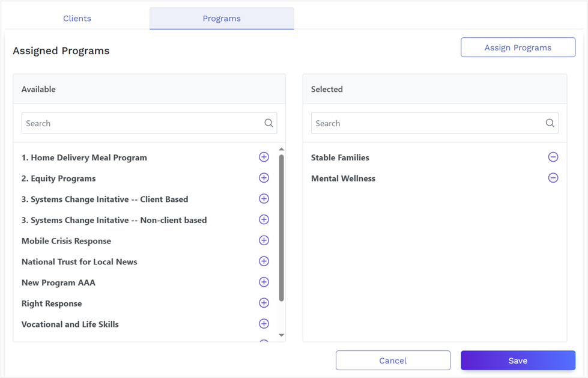Remove Mental Wellness from Selected list
The height and width of the screenshot is (378, 588).
553,178
